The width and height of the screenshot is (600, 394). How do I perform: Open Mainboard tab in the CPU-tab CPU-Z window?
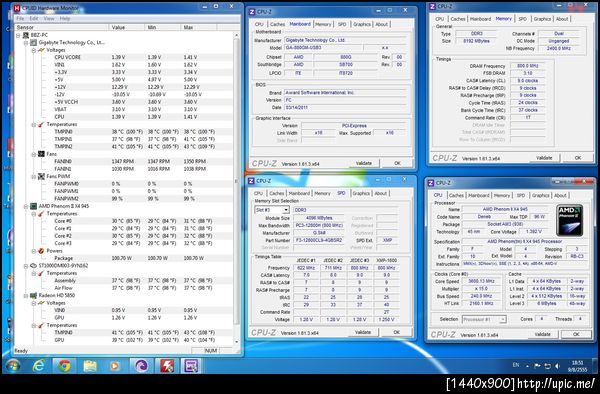tap(479, 195)
